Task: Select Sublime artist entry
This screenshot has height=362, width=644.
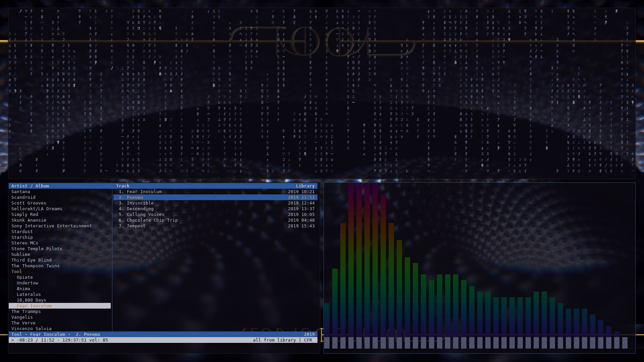Action: (x=20, y=255)
